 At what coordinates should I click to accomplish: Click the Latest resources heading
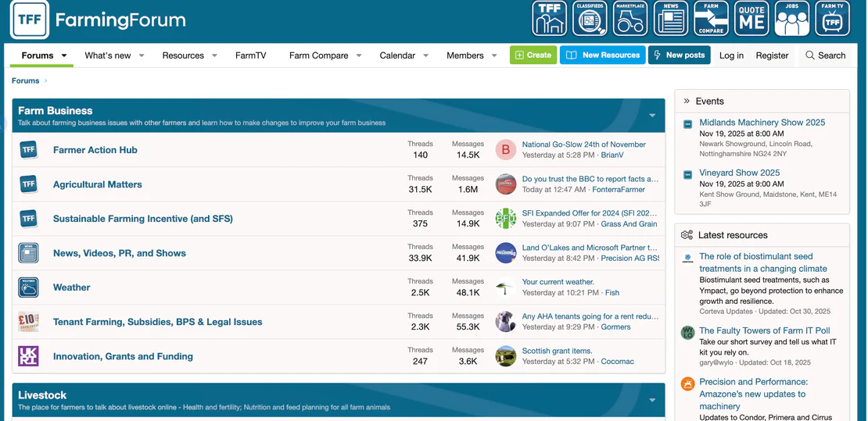pos(733,235)
